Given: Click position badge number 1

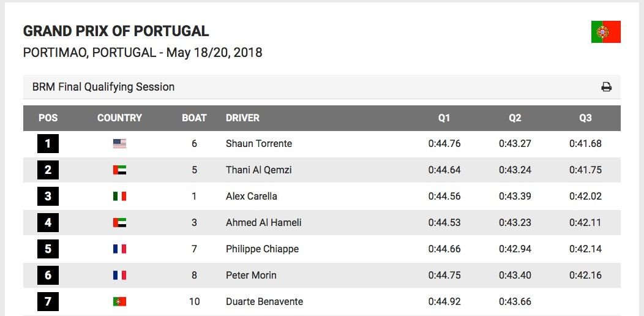Looking at the screenshot, I should pyautogui.click(x=48, y=143).
